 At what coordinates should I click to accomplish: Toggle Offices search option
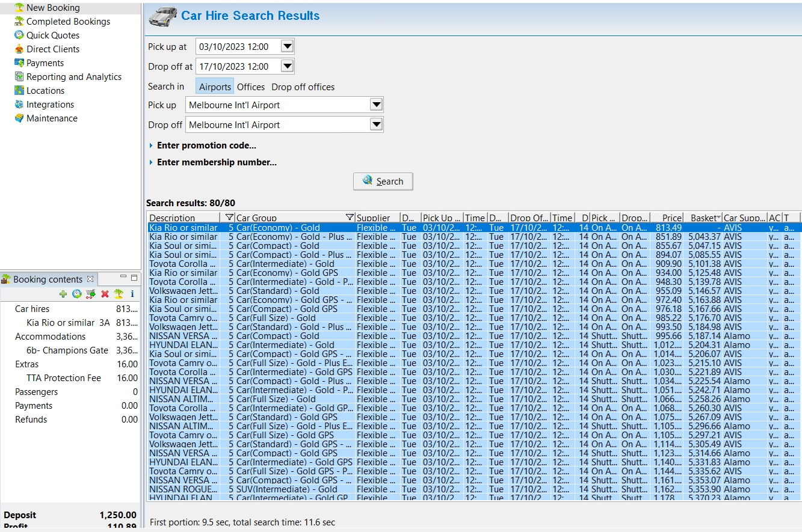tap(251, 87)
